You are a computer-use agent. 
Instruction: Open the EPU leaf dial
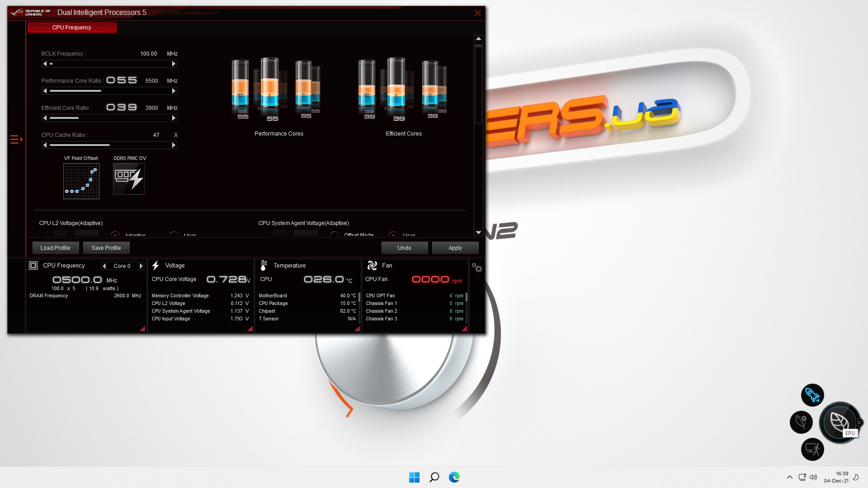(x=839, y=422)
